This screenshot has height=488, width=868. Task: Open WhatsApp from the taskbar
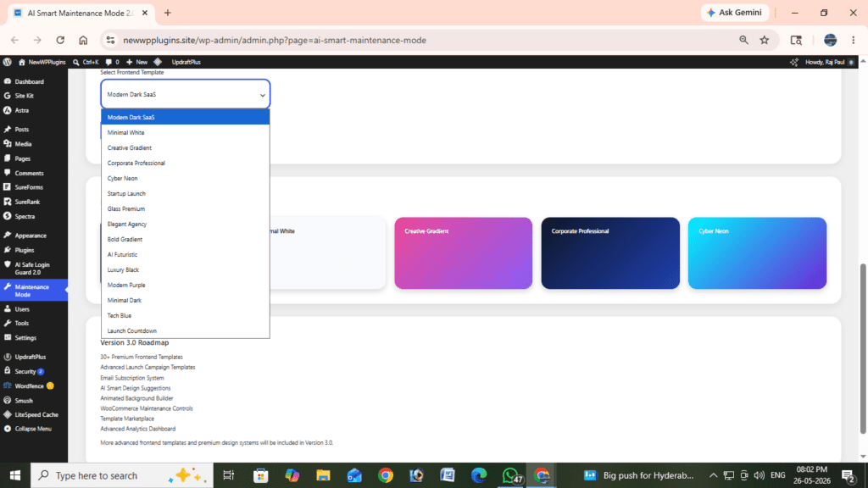coord(510,475)
